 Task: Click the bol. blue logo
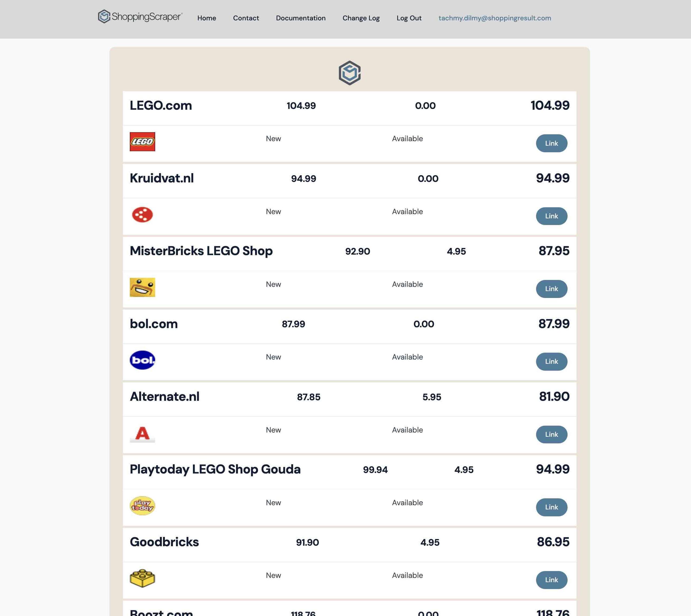coord(143,360)
